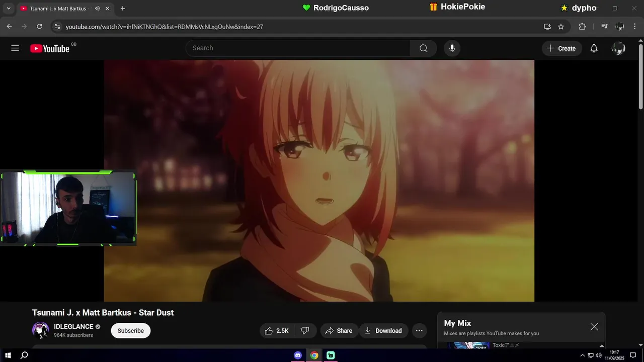
Task: Open Windows taskbar search
Action: pyautogui.click(x=24, y=355)
